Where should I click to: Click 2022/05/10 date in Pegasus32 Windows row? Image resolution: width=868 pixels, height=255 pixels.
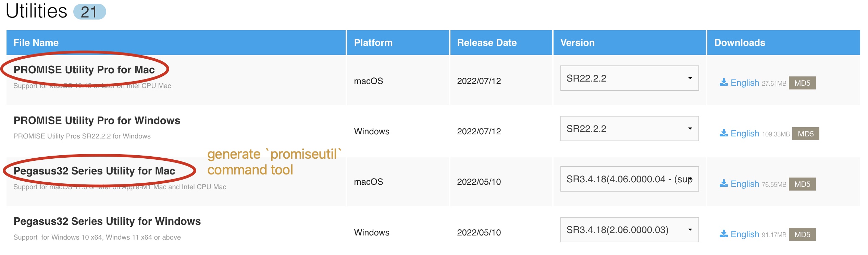click(x=479, y=232)
